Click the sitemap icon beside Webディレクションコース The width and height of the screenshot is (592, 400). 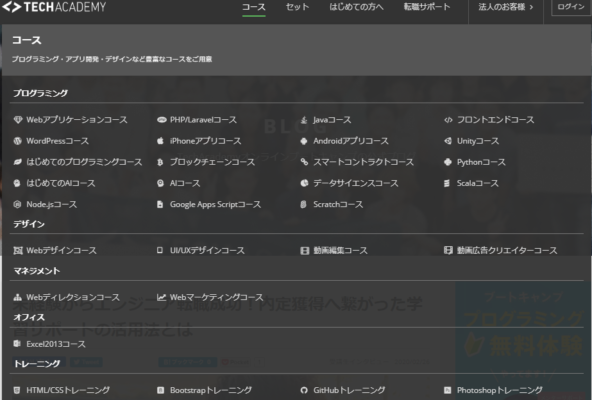coord(17,298)
